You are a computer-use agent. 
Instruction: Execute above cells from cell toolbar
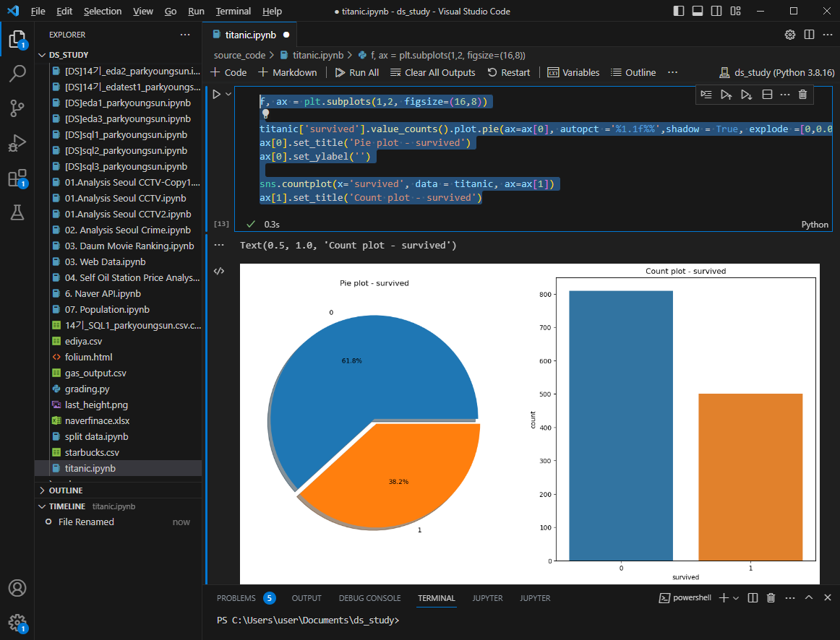(726, 95)
